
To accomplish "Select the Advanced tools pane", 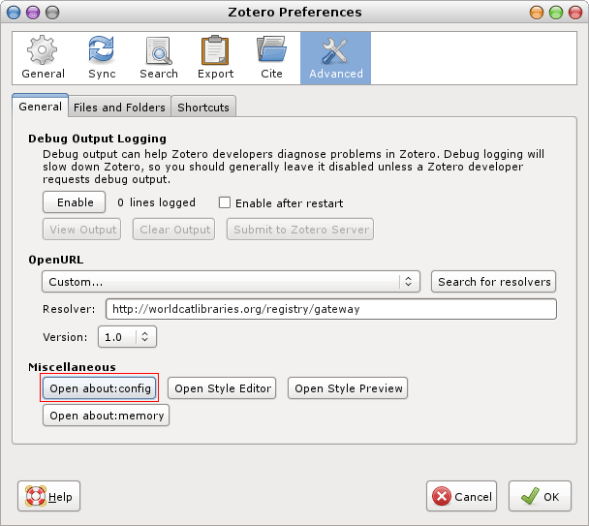I will 335,58.
